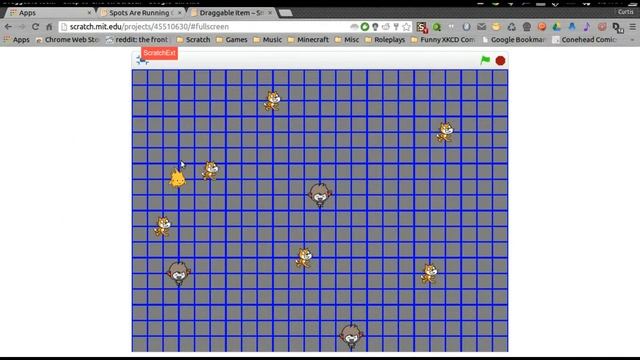Click the reddit alien icon in the address bar

(386, 27)
